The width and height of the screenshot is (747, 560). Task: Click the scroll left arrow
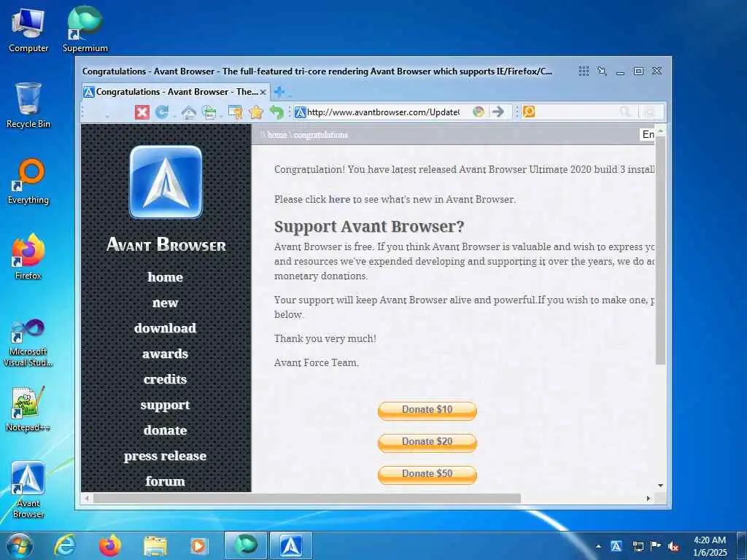(x=87, y=498)
